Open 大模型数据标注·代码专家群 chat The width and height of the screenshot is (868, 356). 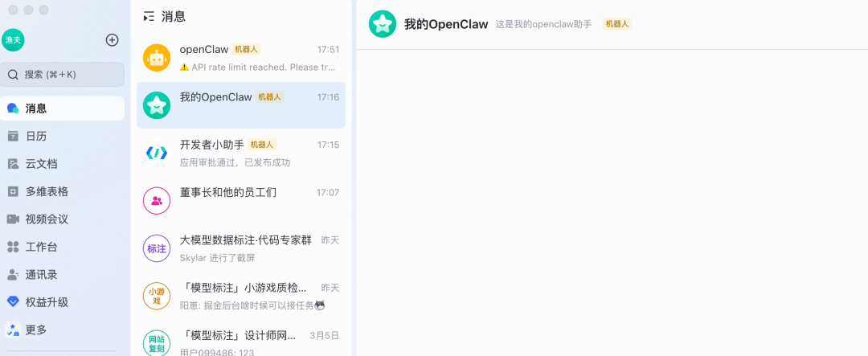coord(241,248)
